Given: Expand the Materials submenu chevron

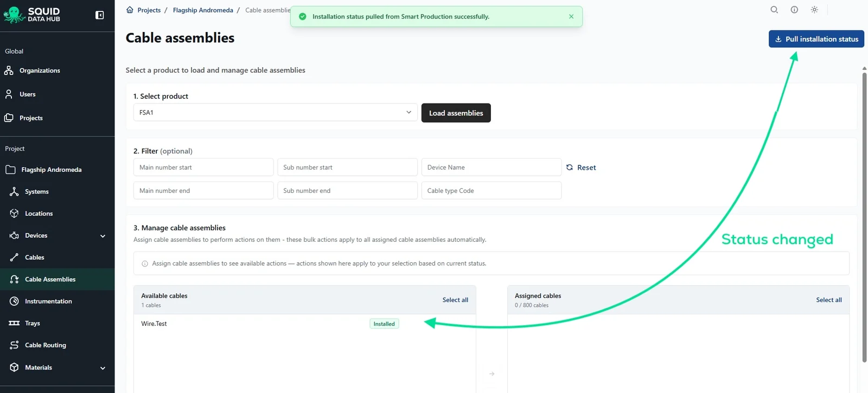Looking at the screenshot, I should [x=103, y=368].
